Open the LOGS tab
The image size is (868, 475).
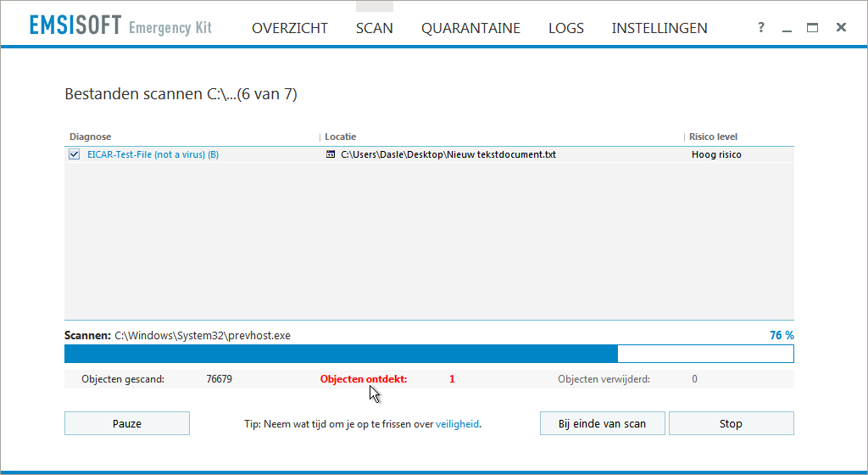565,28
